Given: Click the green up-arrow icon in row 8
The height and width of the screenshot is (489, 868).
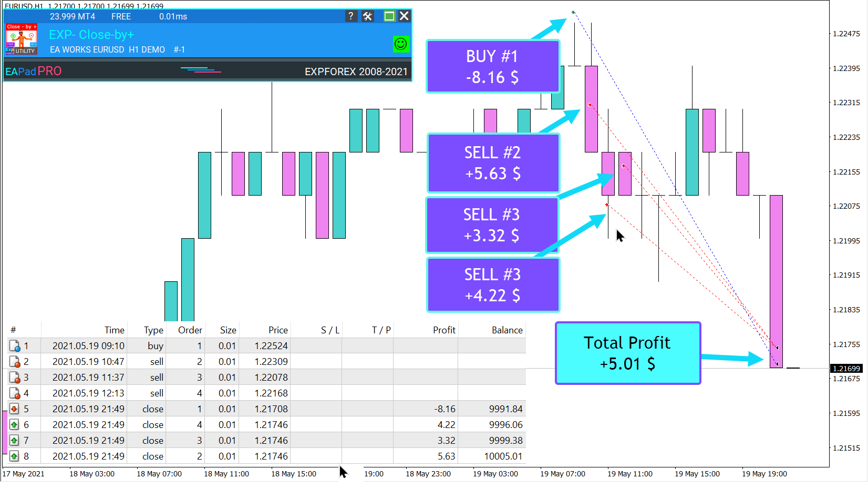Looking at the screenshot, I should [x=14, y=456].
